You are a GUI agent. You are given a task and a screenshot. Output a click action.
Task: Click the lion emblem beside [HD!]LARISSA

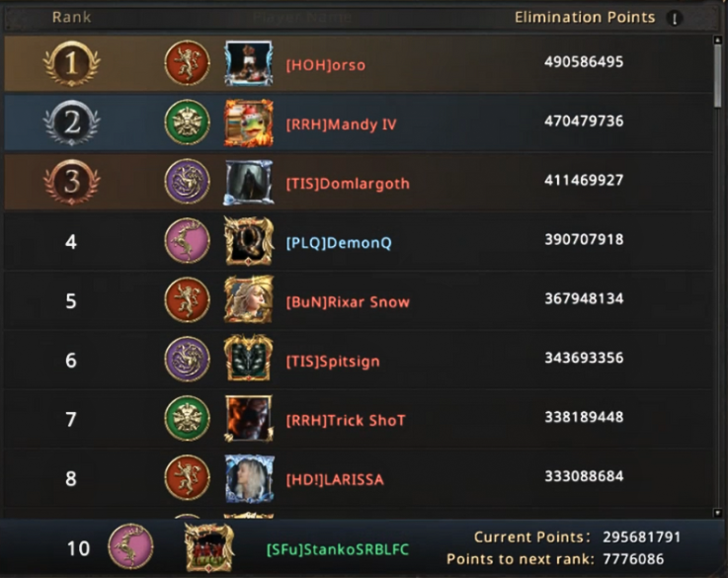click(187, 477)
